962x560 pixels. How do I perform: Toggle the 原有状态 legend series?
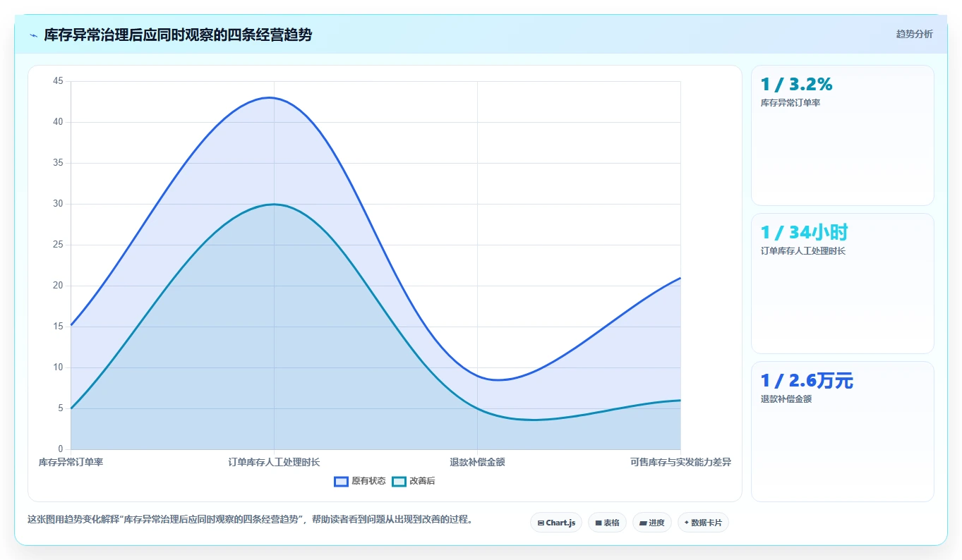click(x=360, y=481)
